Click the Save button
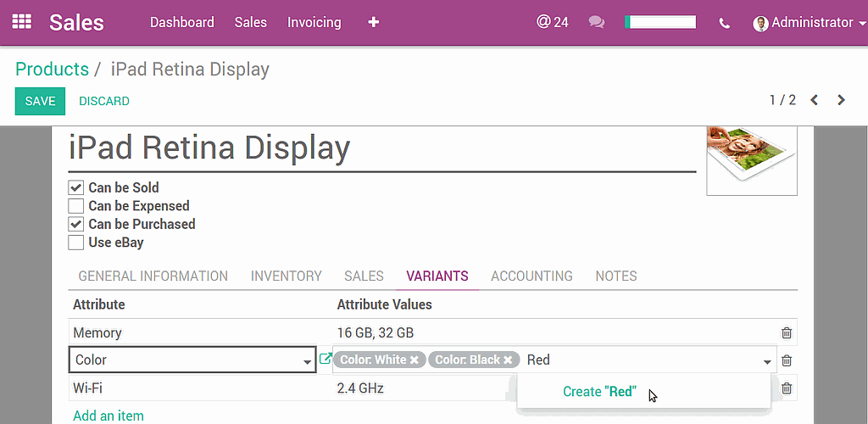Screen dimensions: 868x424 coord(40,101)
